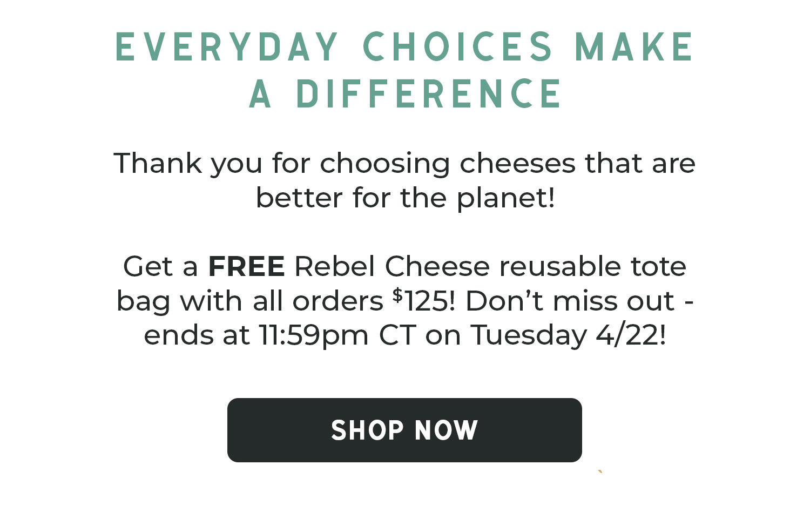Screen dimensions: 810x532
Task: Click the "Don't miss out" phrase
Action: (x=570, y=300)
